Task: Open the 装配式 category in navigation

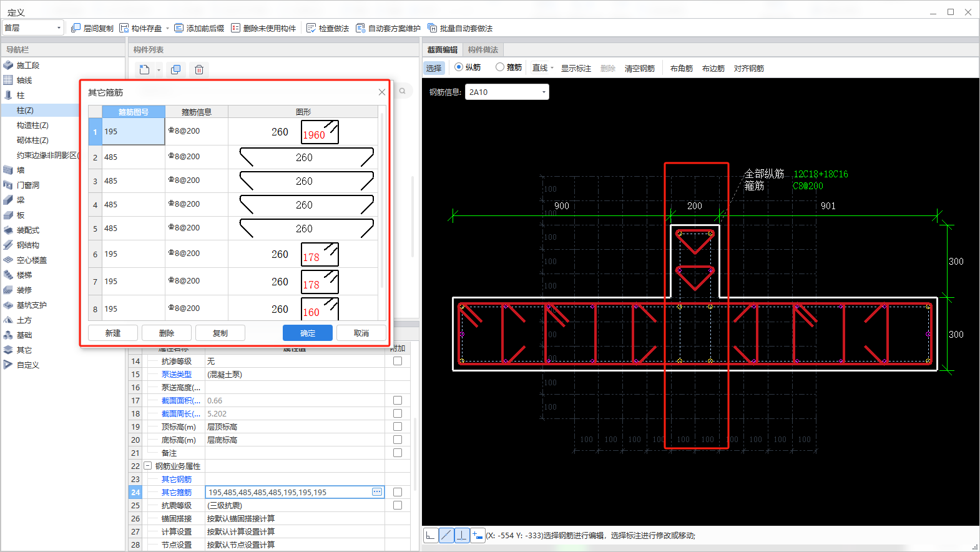Action: click(28, 230)
